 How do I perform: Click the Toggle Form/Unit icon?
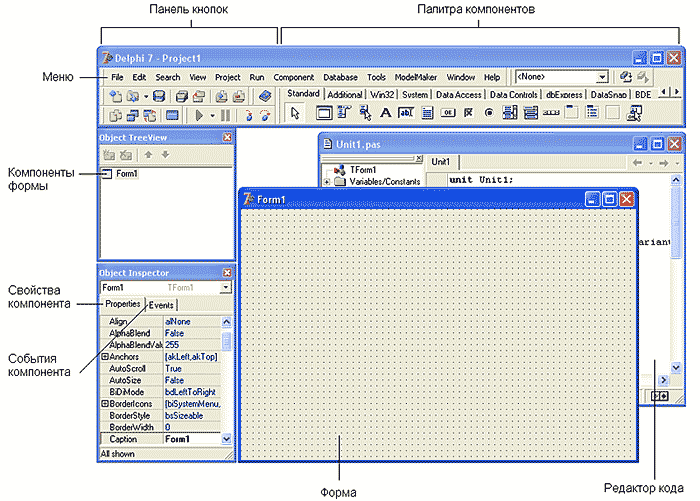pyautogui.click(x=150, y=116)
